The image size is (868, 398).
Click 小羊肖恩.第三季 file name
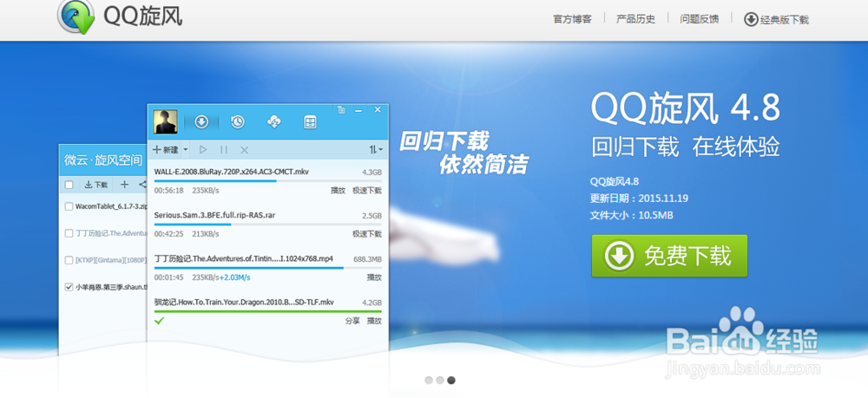tap(111, 287)
